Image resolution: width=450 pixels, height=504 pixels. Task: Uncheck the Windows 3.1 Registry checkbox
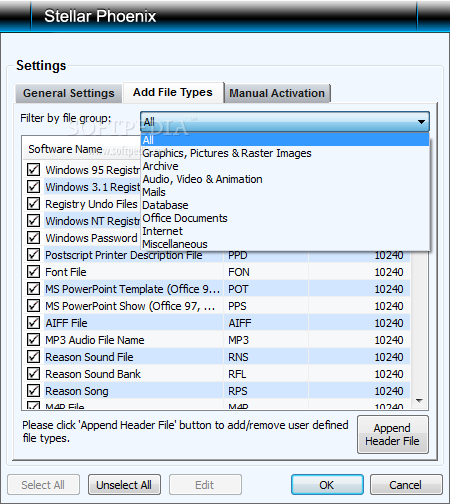33,187
